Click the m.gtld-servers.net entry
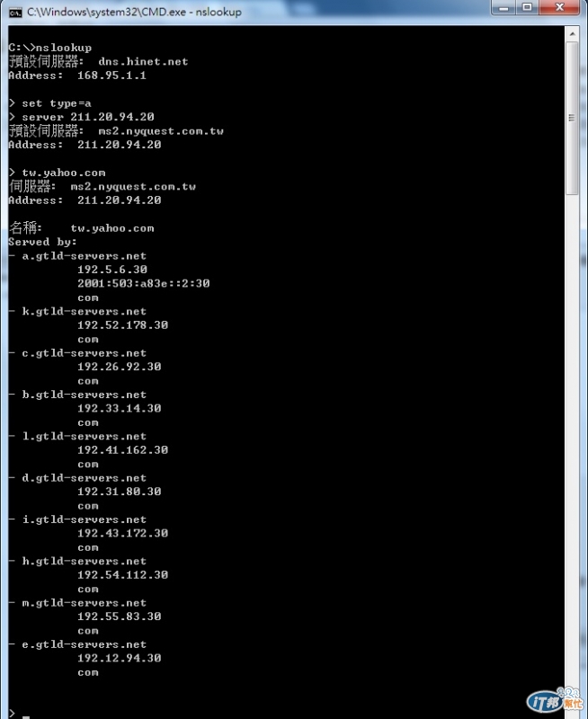This screenshot has height=719, width=588. coord(84,603)
